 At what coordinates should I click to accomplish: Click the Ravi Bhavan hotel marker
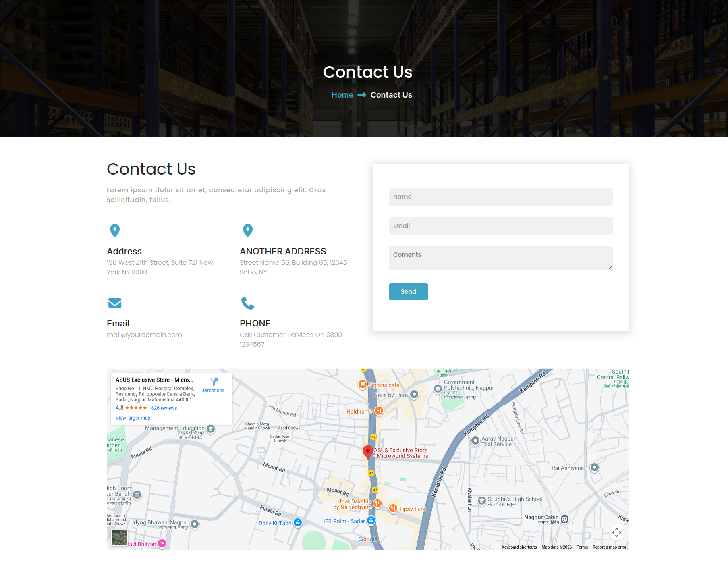pos(162,544)
